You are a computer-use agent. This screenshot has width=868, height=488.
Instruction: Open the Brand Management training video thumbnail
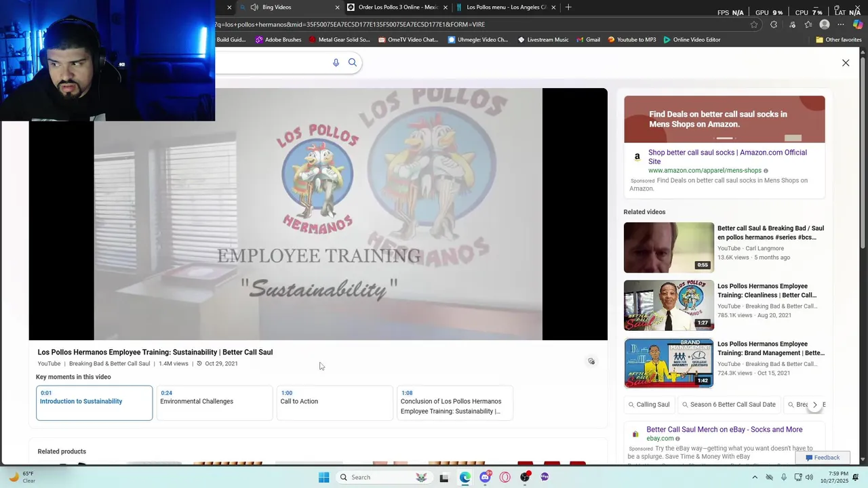669,363
